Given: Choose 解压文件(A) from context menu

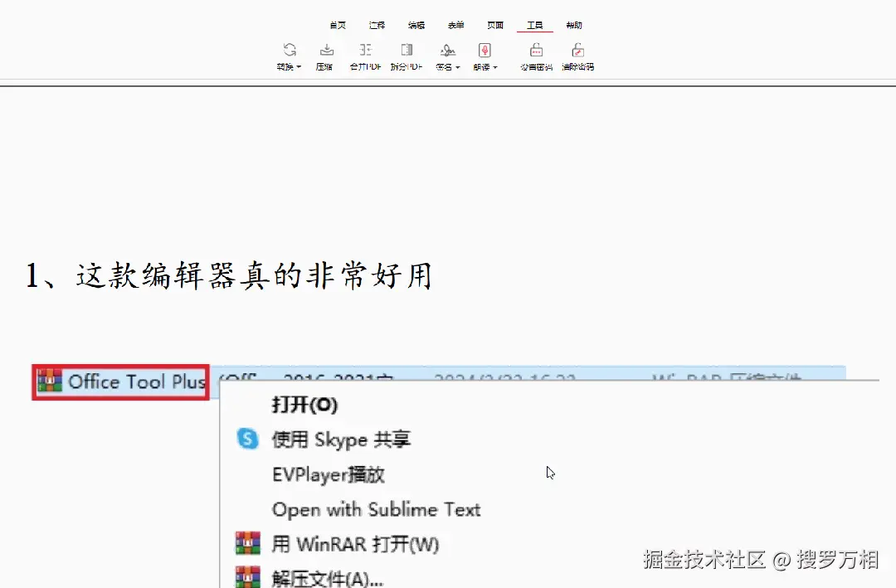Looking at the screenshot, I should [x=328, y=578].
